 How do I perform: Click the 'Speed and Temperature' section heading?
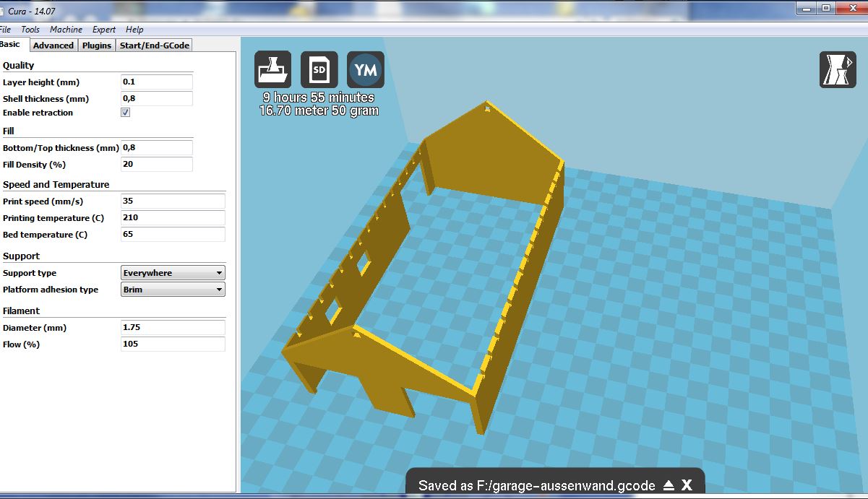click(x=56, y=184)
